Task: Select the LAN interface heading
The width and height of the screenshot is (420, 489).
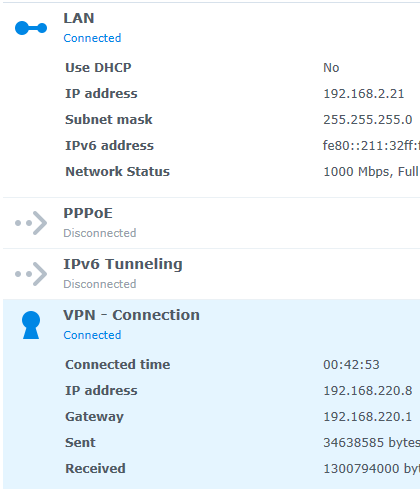Action: [79, 18]
